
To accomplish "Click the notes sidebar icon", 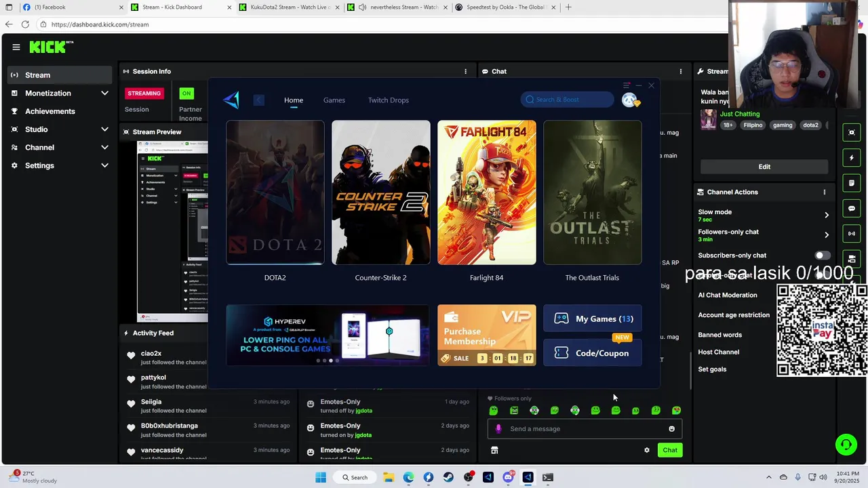I will (852, 183).
